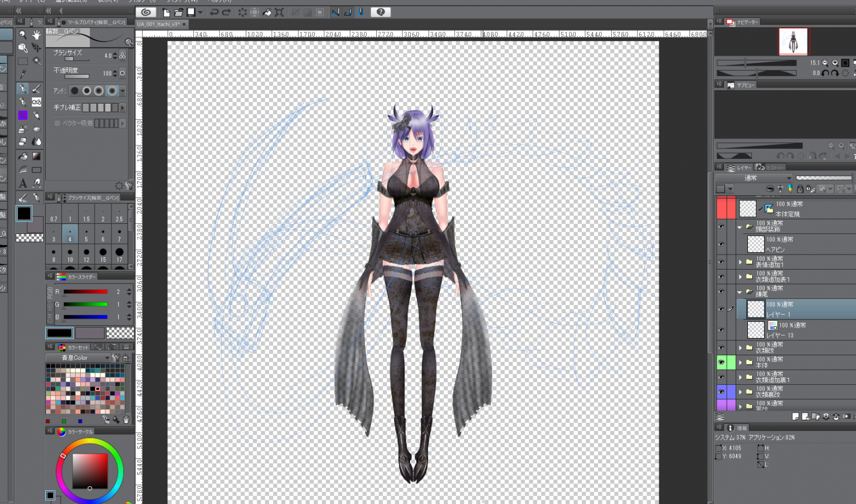Select the Auto select magic wand tool
The height and width of the screenshot is (504, 856).
[x=36, y=61]
